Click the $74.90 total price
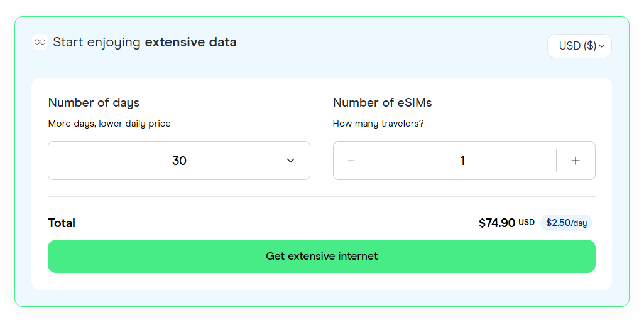Viewport: 644px width, 325px height. click(x=497, y=223)
